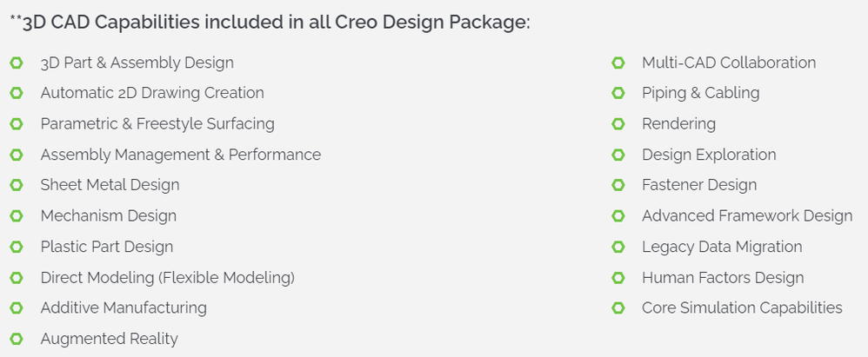Click the green hexagon beside Augmented Reality
Screen dimensions: 868x357
(x=16, y=339)
